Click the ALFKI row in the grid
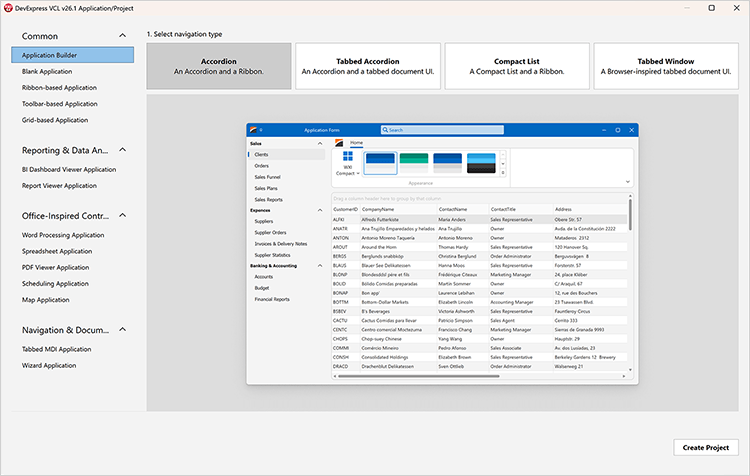 tap(479, 220)
